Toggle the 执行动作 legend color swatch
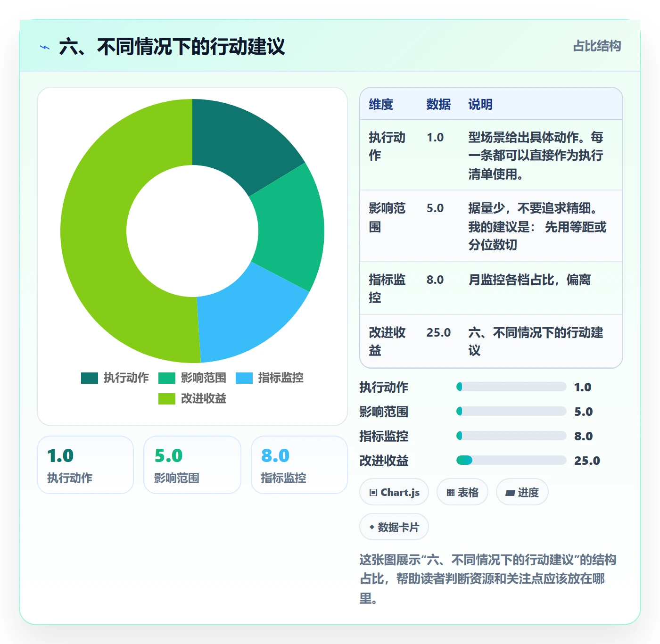 coord(90,378)
